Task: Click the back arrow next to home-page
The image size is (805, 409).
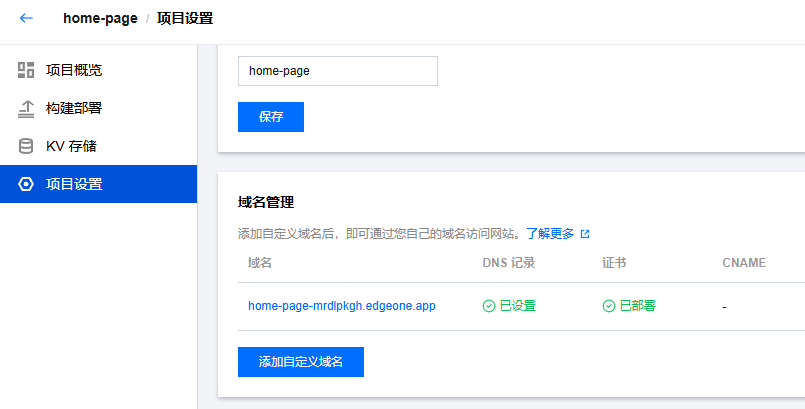Action: pyautogui.click(x=26, y=18)
